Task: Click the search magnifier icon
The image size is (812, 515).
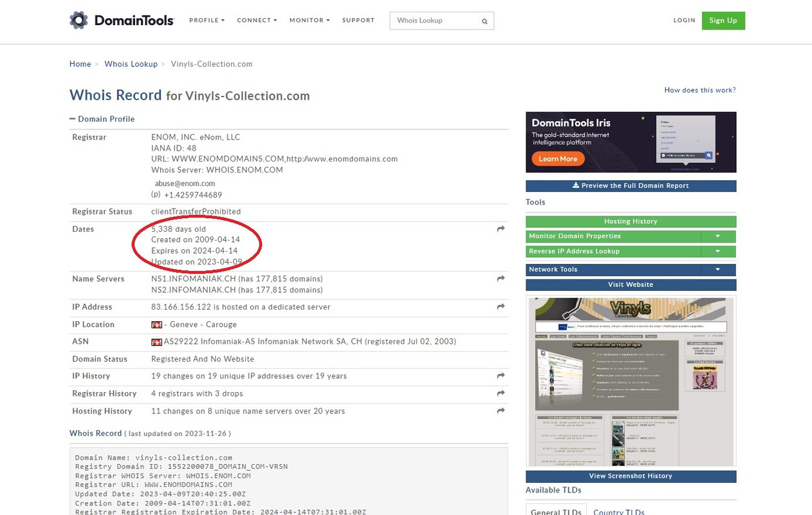Action: tap(484, 21)
